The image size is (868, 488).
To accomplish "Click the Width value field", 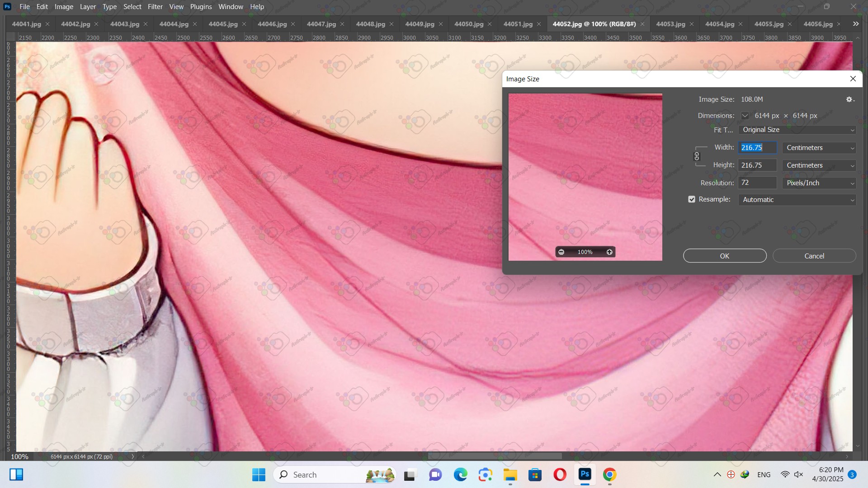I will tap(758, 148).
